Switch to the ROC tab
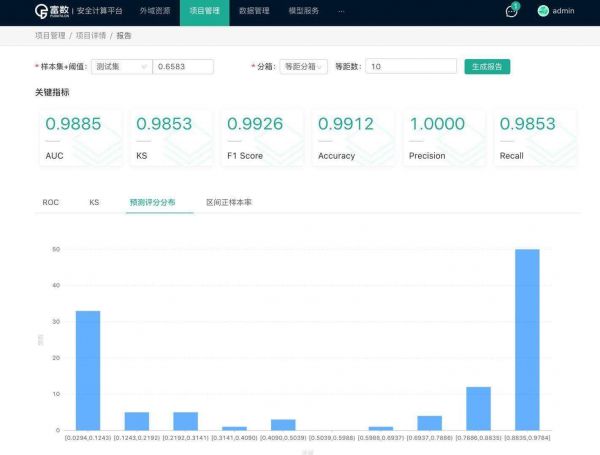Viewport: 600px width, 455px height. click(50, 202)
